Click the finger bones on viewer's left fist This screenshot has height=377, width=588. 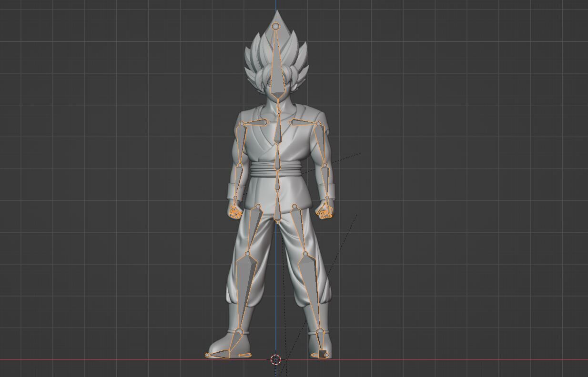[235, 212]
